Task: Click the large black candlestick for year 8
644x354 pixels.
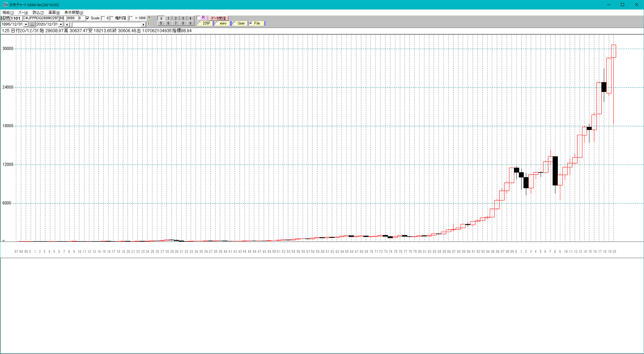Action: (555, 171)
